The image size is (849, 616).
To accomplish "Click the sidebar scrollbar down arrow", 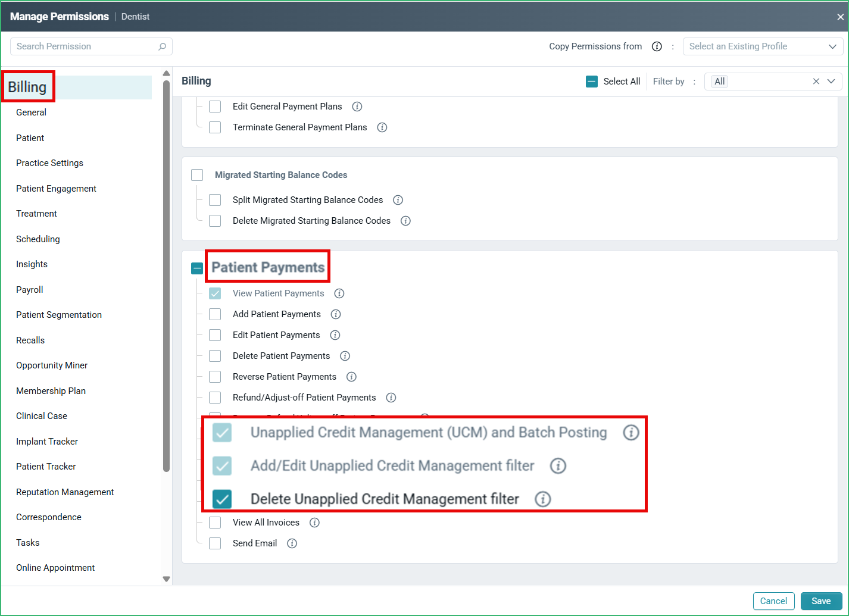I will tap(166, 579).
